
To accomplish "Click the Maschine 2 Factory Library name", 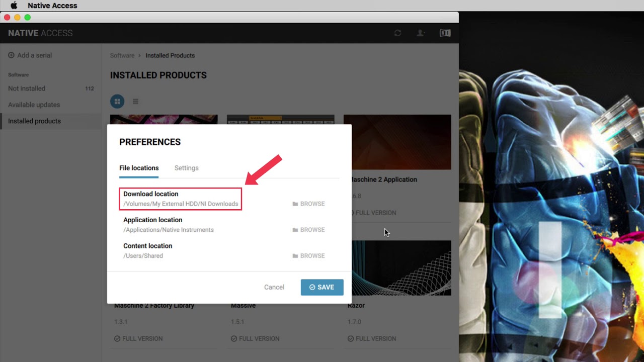I will [x=154, y=305].
